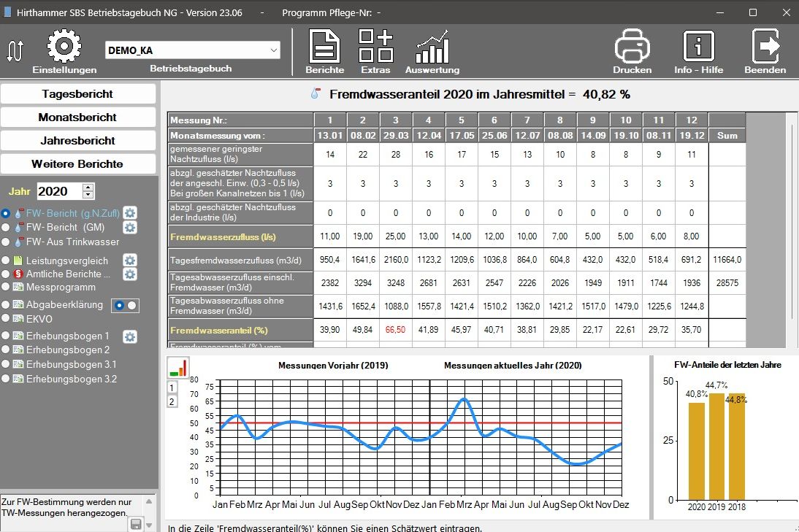
Task: Click the Beenden exit icon
Action: 765,46
